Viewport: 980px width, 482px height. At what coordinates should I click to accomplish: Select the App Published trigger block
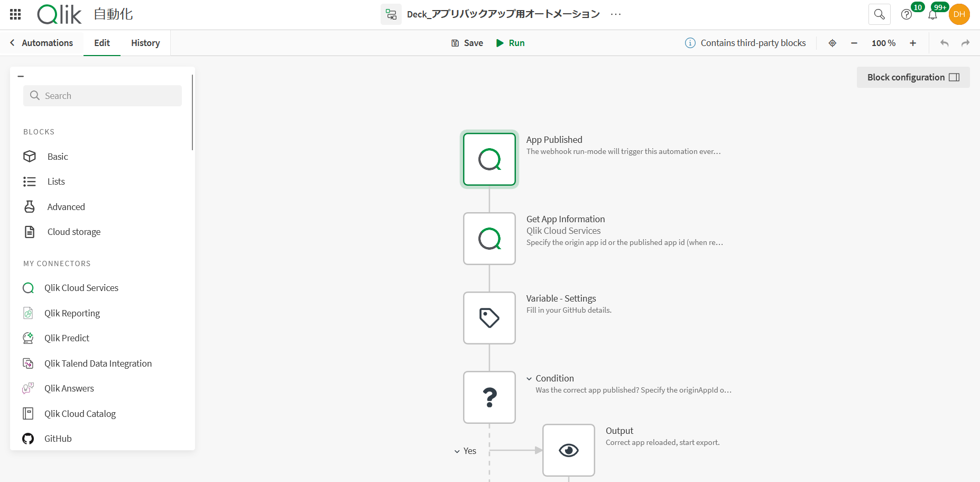(489, 159)
